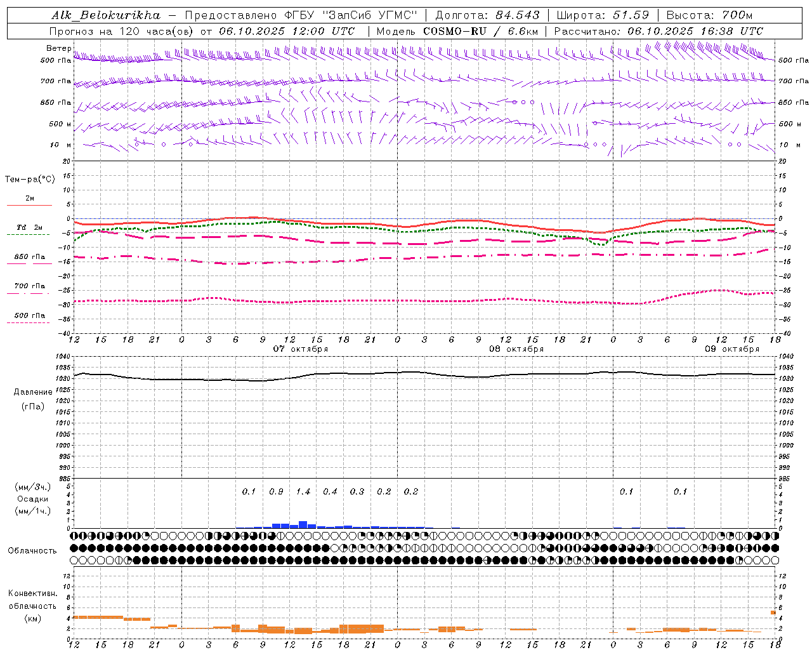Click the 08 октября date label

tap(516, 349)
